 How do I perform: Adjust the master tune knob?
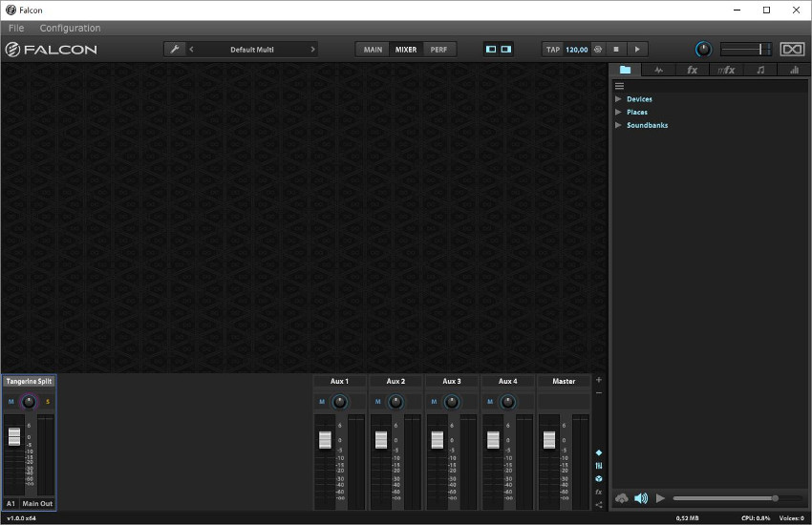point(703,49)
